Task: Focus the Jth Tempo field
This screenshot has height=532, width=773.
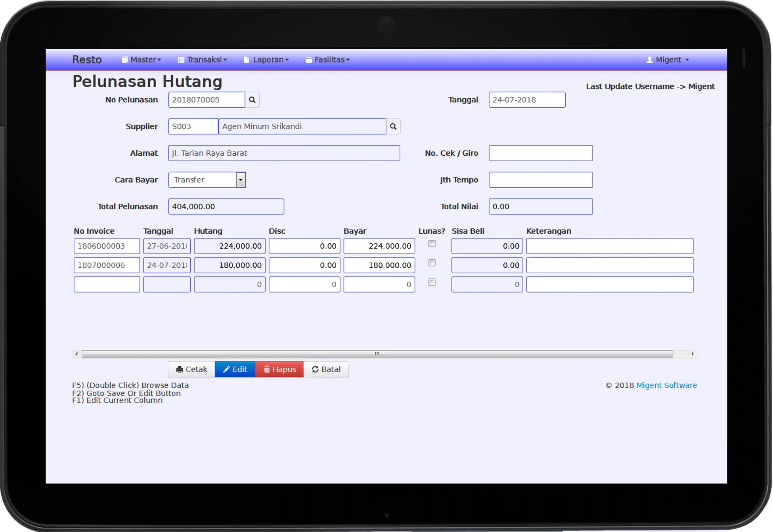Action: click(x=540, y=180)
